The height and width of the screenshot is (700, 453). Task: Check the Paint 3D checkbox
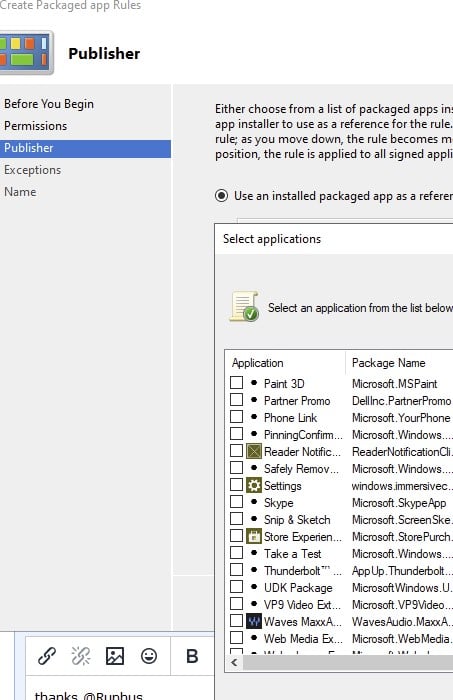[237, 383]
